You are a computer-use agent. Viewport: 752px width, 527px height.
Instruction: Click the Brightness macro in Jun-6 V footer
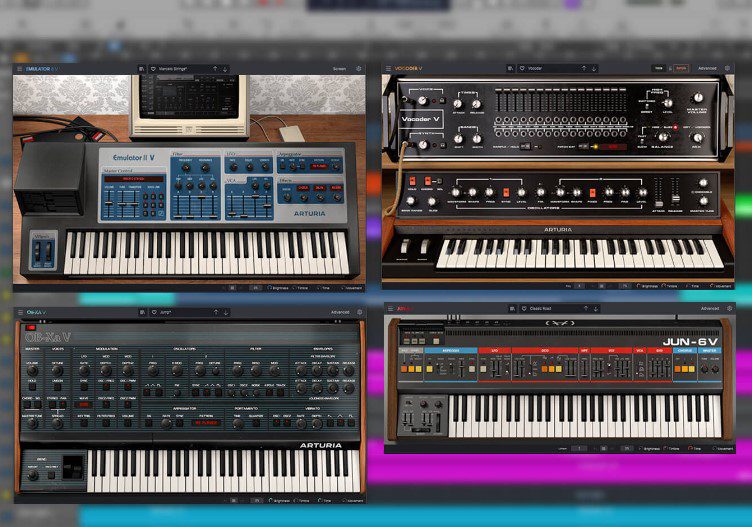click(x=649, y=448)
